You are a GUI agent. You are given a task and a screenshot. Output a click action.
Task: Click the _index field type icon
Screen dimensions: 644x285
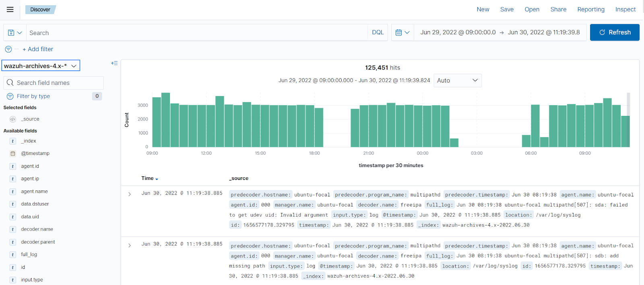click(13, 141)
